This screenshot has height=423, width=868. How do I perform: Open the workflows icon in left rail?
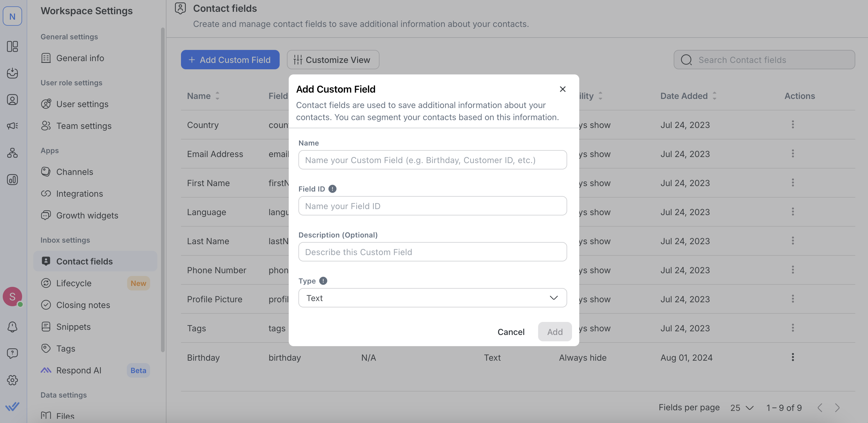[x=12, y=153]
